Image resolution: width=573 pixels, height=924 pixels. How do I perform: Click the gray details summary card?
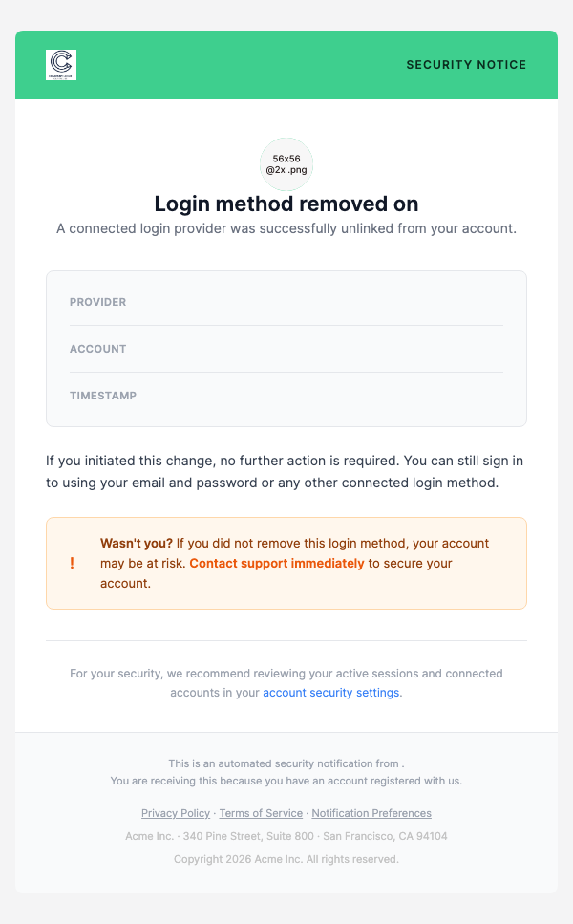pos(286,349)
